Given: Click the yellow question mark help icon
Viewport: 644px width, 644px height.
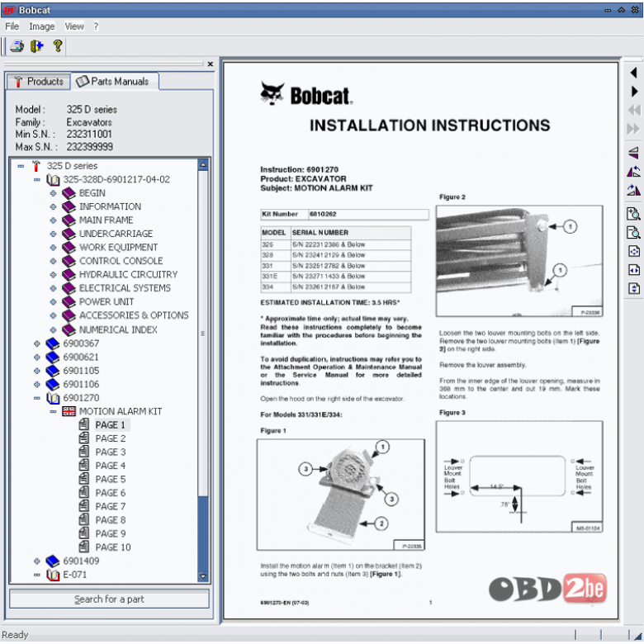Looking at the screenshot, I should tap(58, 45).
